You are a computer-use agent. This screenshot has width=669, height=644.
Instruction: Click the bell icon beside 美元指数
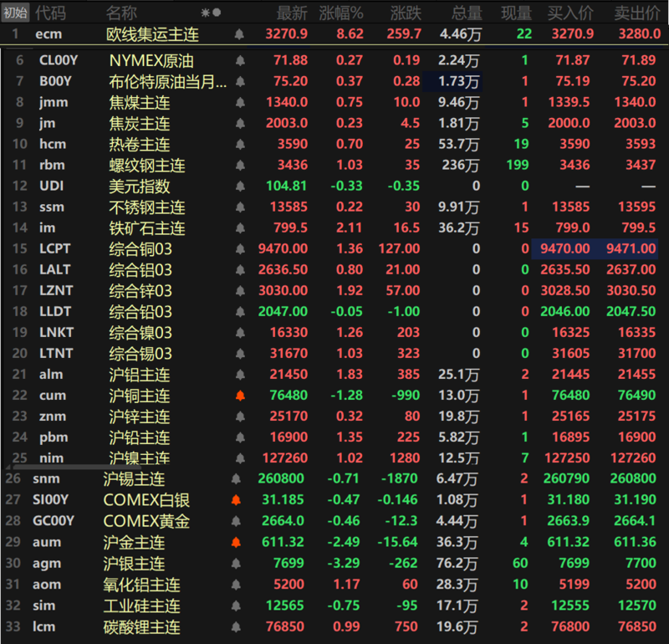coord(240,186)
